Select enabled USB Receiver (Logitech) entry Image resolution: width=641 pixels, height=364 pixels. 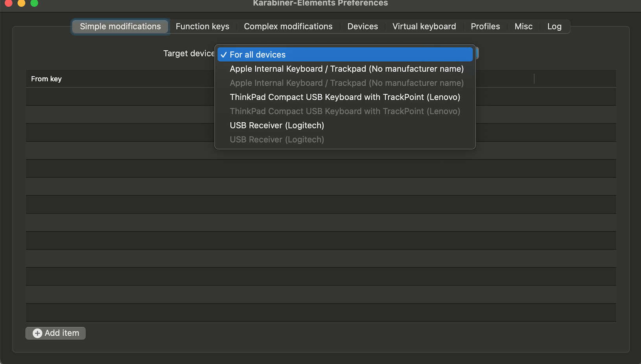[x=345, y=125]
